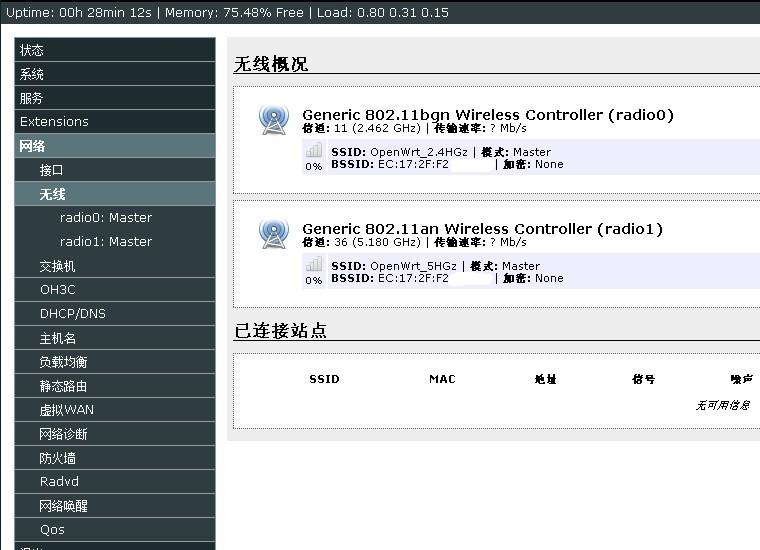Open the 静态路由 page
This screenshot has height=550, width=760.
tap(115, 386)
